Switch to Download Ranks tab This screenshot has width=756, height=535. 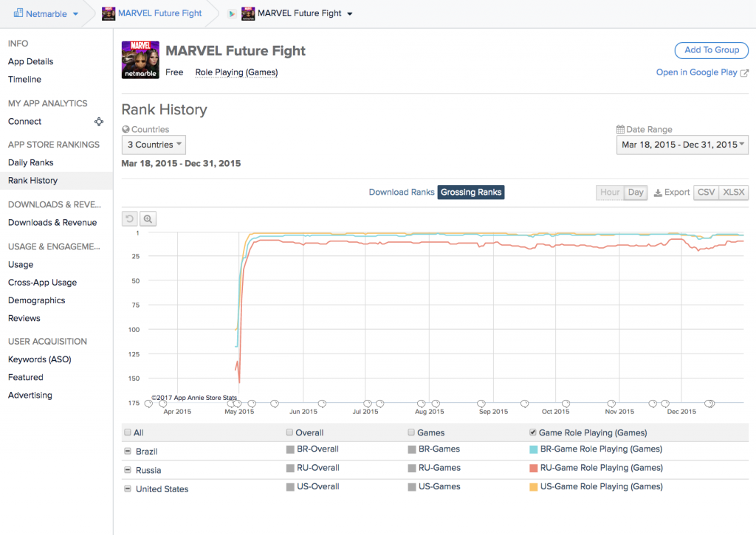[402, 192]
